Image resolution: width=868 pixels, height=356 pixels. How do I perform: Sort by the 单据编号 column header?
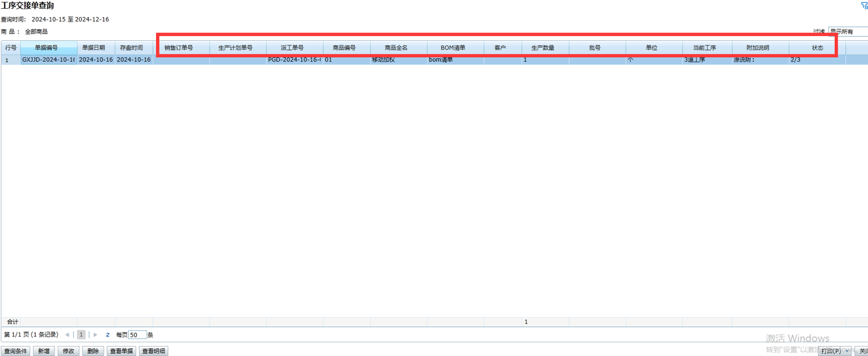point(47,48)
